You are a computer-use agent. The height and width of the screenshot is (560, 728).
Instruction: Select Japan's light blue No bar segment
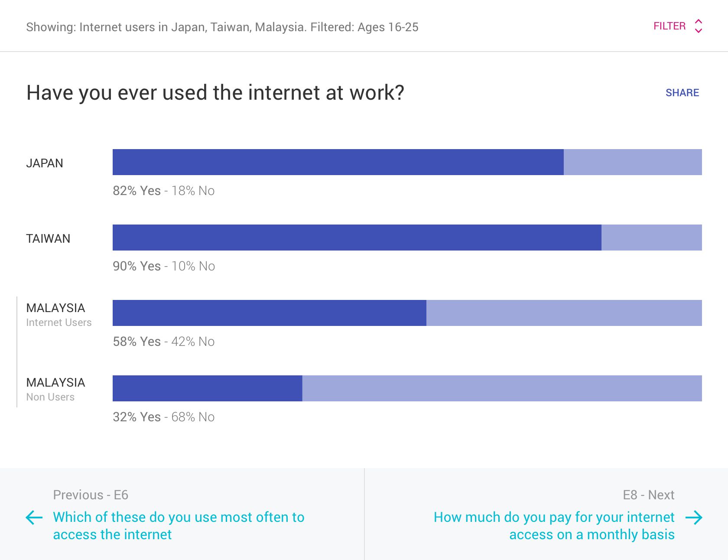tap(633, 162)
